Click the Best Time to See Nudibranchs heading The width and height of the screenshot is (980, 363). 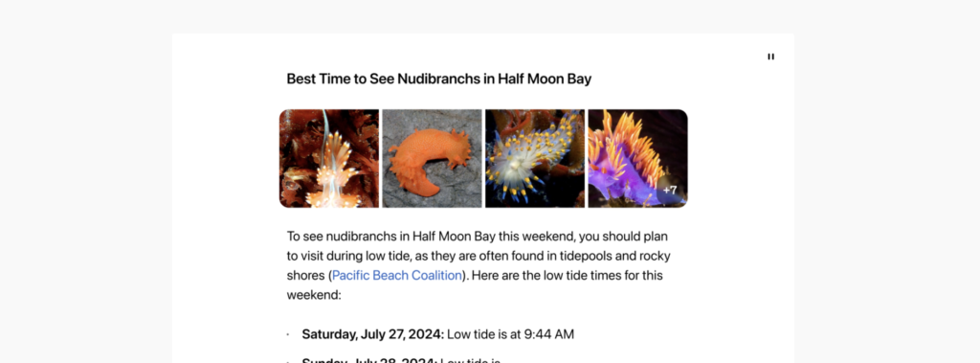(438, 79)
